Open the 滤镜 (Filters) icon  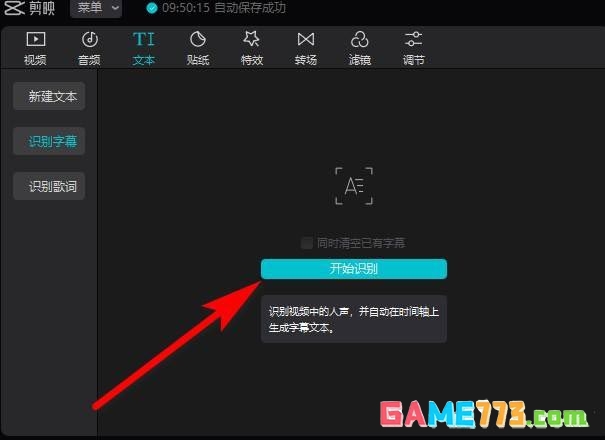(360, 39)
